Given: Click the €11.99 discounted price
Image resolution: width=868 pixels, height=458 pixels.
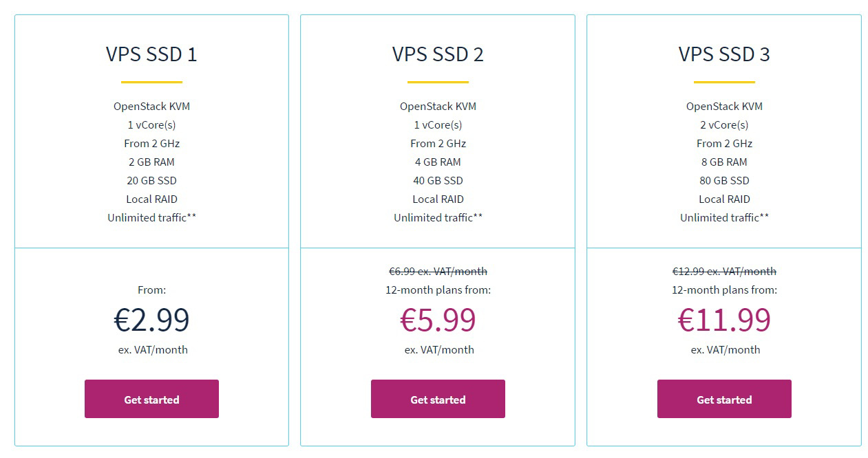Looking at the screenshot, I should coord(724,320).
